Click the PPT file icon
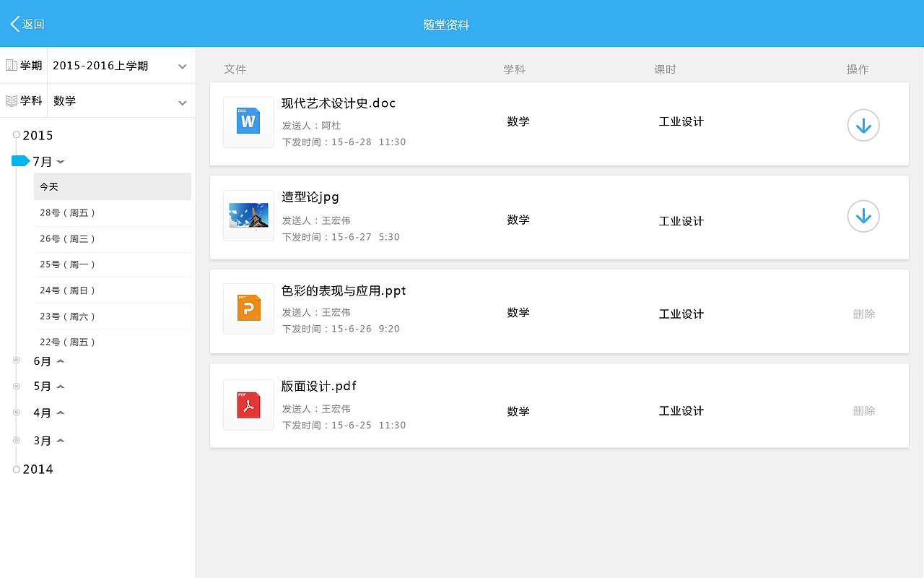 click(x=248, y=309)
